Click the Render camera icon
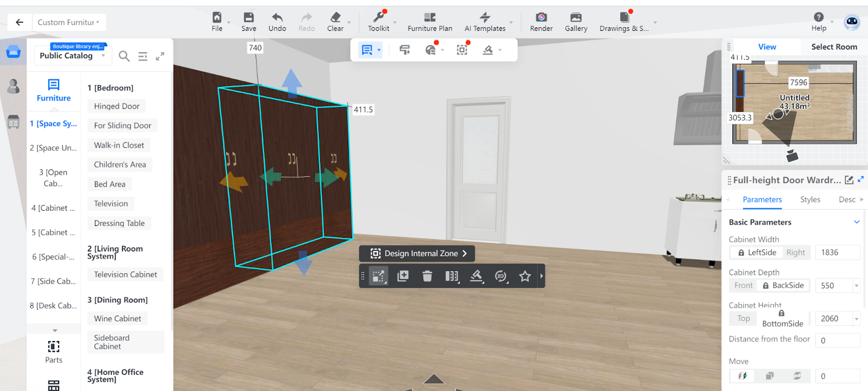This screenshot has height=391, width=868. pyautogui.click(x=541, y=18)
